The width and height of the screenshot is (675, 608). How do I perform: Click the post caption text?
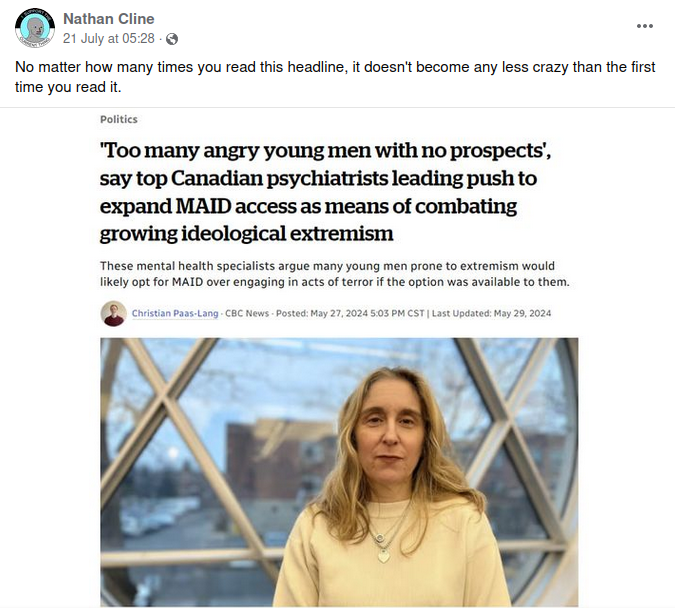pyautogui.click(x=335, y=77)
